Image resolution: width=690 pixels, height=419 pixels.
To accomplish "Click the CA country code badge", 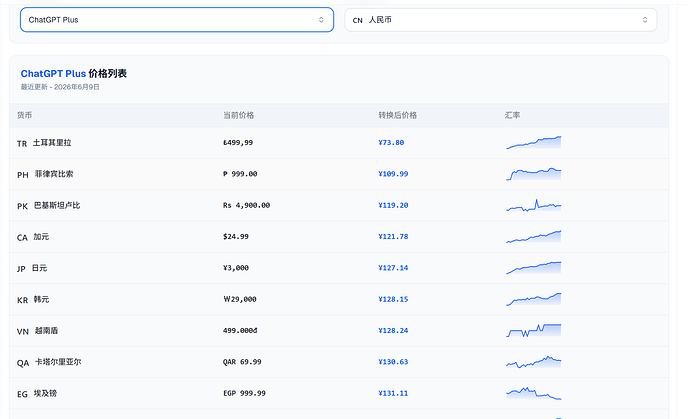I will click(22, 238).
